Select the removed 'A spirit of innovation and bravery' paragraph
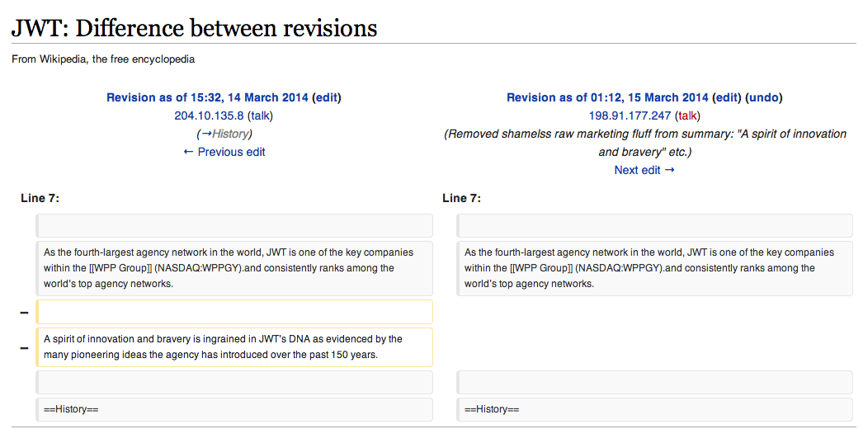Viewport: 868px width, 429px height. [x=234, y=347]
